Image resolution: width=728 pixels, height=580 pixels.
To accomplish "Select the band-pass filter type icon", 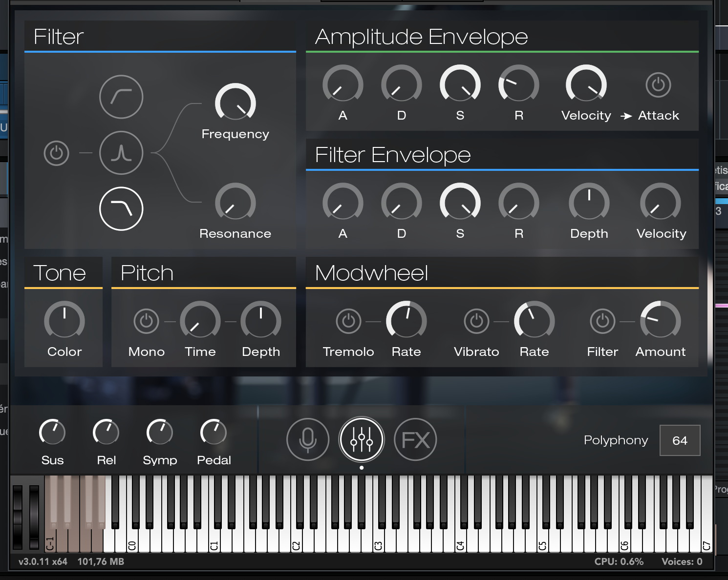I will [121, 153].
